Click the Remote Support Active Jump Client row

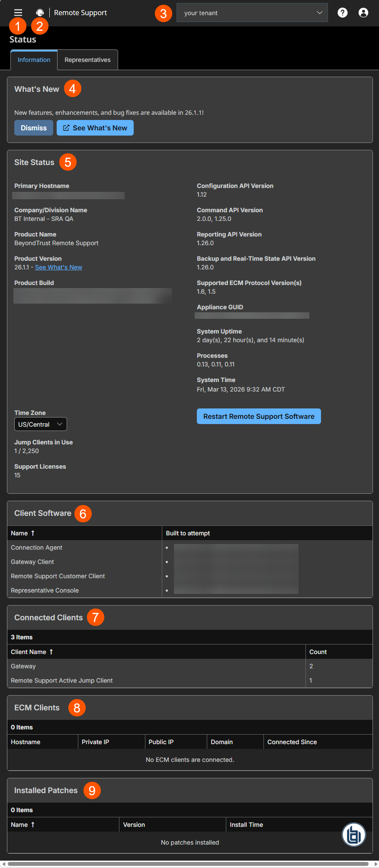(190, 680)
